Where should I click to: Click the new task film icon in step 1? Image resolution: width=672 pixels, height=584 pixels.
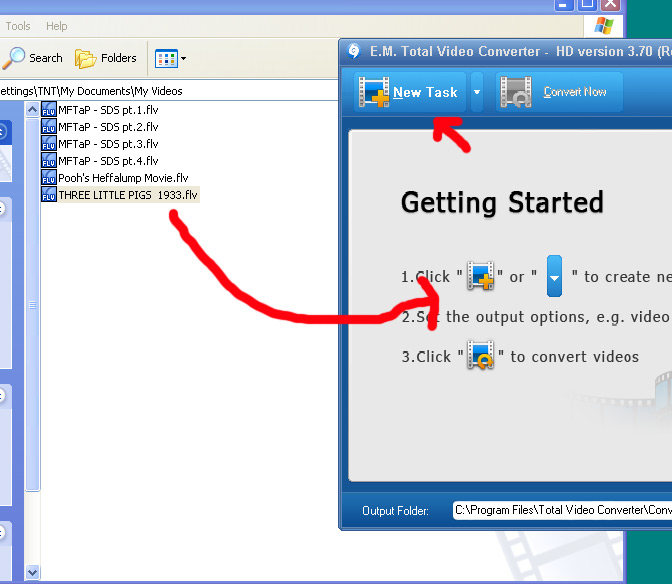click(x=480, y=276)
